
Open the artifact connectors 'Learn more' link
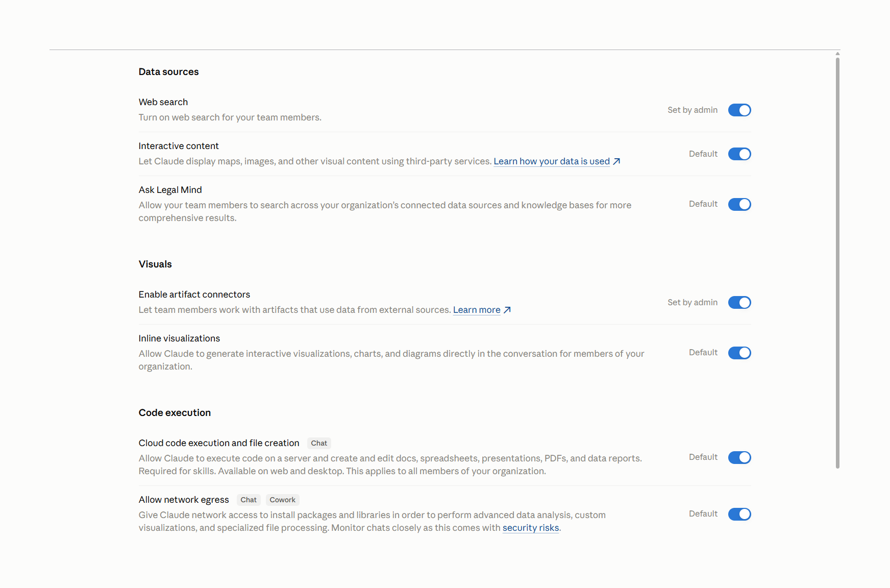point(477,310)
